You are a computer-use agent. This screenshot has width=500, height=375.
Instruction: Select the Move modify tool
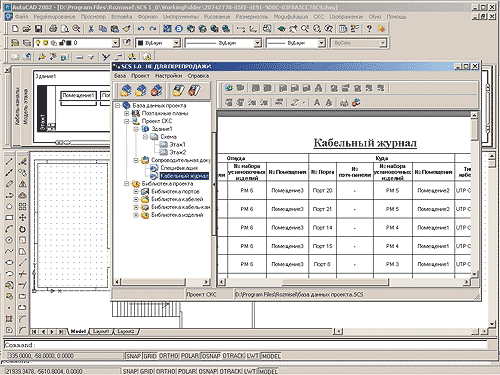(x=22, y=218)
